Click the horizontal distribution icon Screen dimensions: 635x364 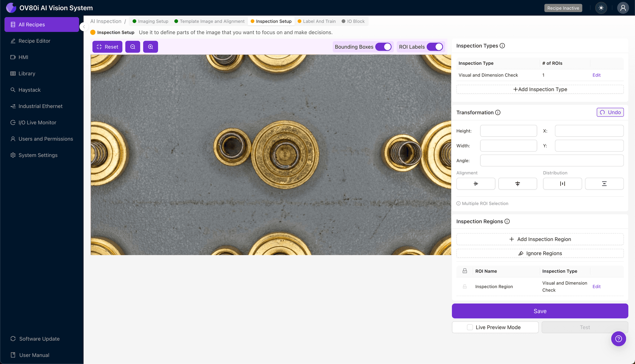point(562,184)
